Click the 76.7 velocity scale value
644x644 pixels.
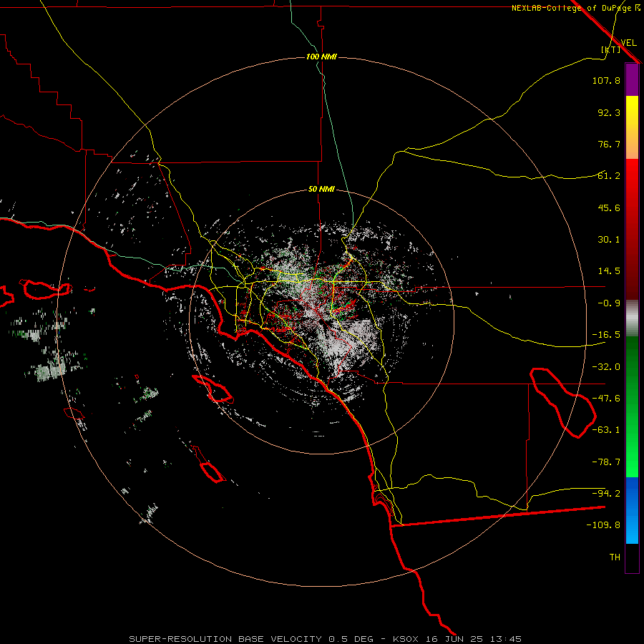point(609,144)
